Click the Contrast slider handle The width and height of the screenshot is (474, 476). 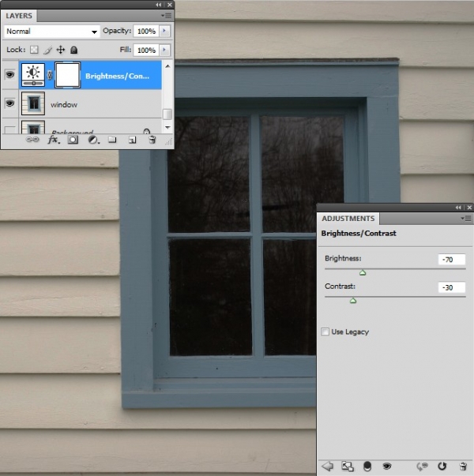[x=353, y=301]
